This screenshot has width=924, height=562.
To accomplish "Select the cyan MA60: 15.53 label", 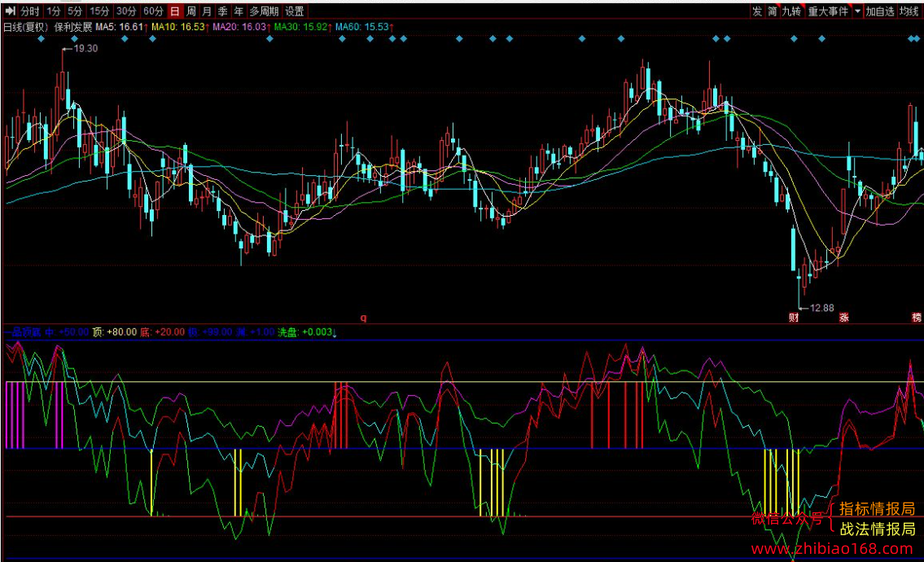I will point(362,27).
